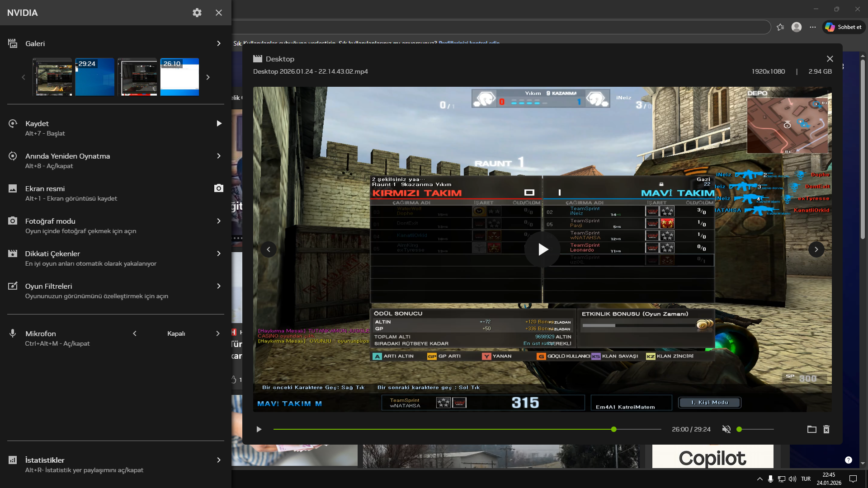Switch TUR keyboard language

click(x=806, y=479)
